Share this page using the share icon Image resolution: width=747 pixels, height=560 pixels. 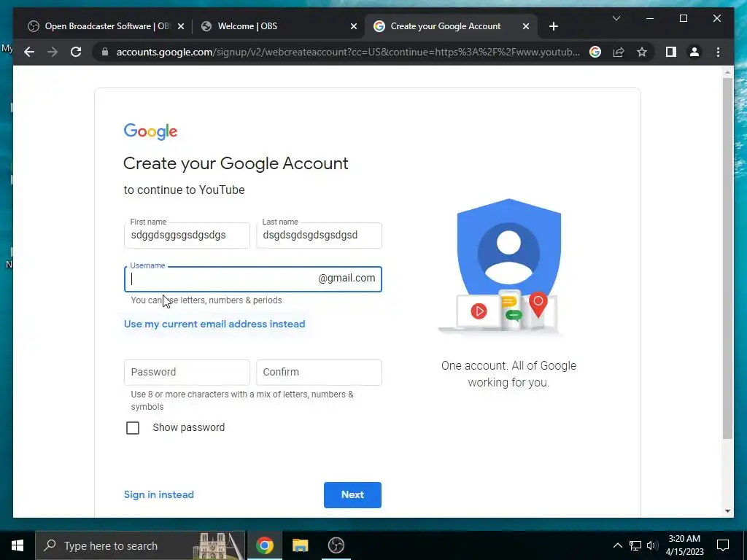(x=619, y=52)
